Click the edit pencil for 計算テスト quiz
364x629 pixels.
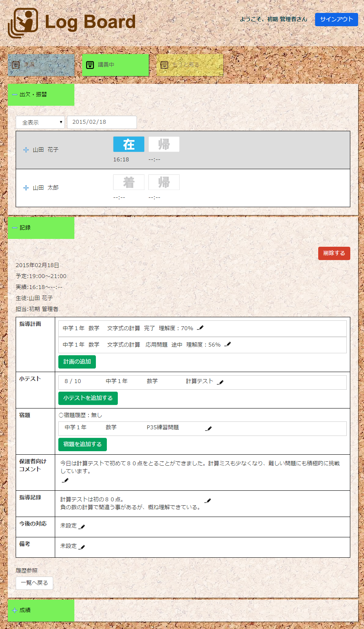[x=220, y=382]
